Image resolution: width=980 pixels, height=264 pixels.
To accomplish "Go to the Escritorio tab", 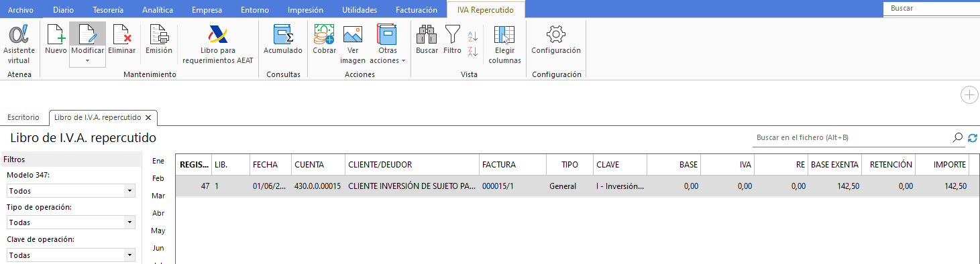I will coord(23,117).
